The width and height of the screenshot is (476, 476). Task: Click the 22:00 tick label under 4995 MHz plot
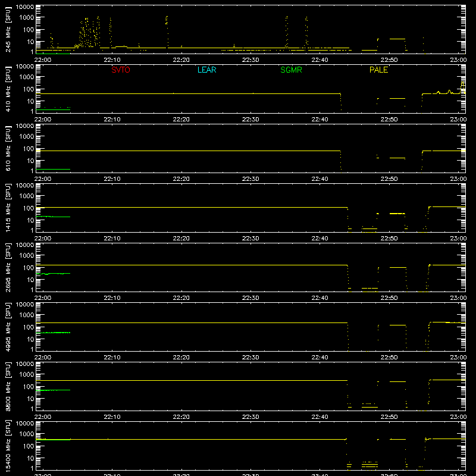(43, 358)
